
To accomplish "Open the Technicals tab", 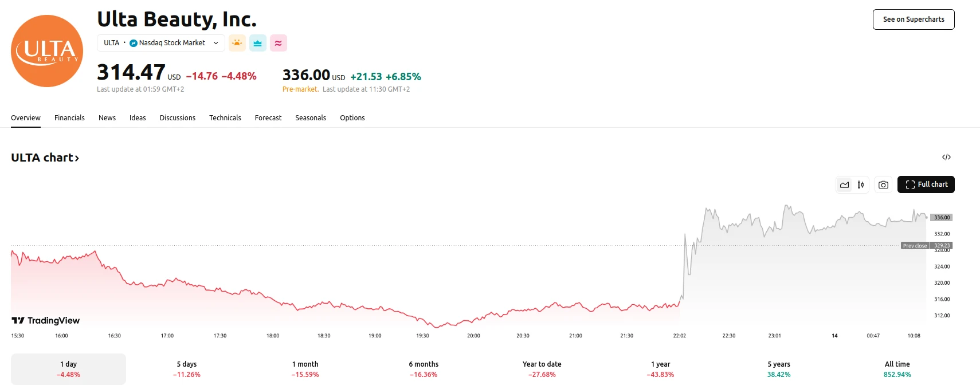I will tap(225, 118).
